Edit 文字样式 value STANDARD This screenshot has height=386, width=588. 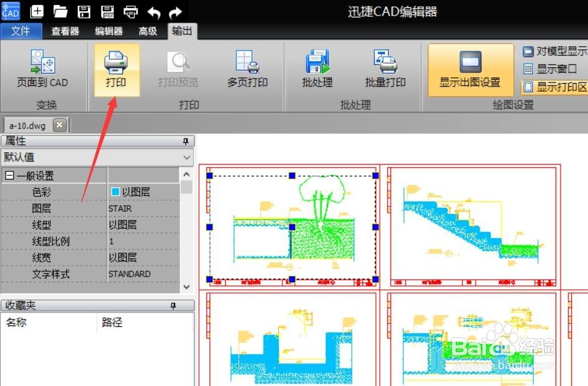[143, 274]
